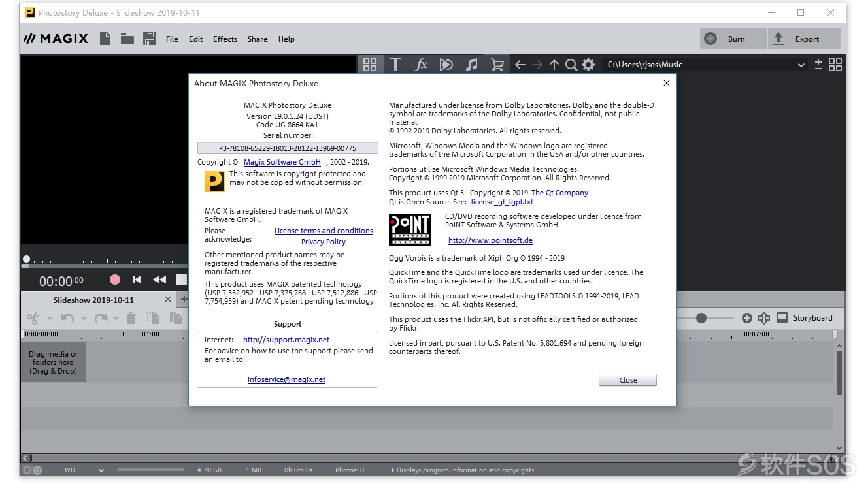
Task: Open the Import media grid icon
Action: pos(370,64)
